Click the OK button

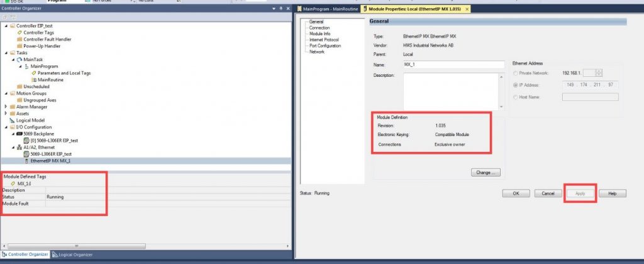(516, 193)
